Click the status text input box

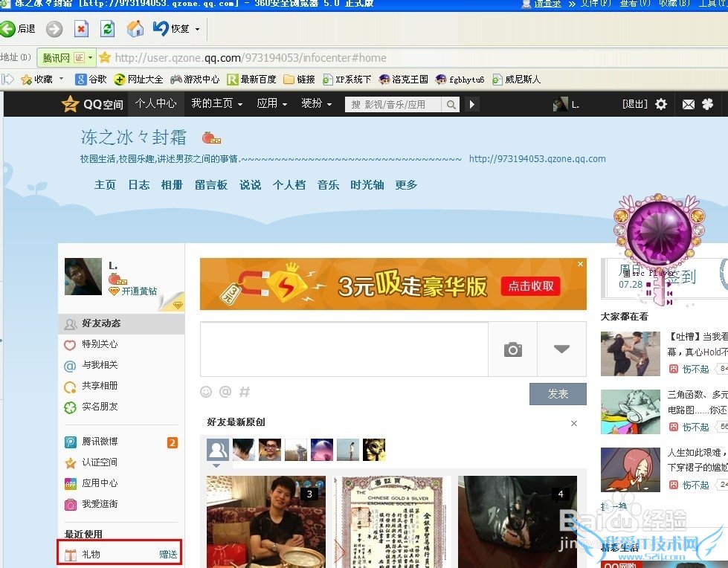click(344, 349)
